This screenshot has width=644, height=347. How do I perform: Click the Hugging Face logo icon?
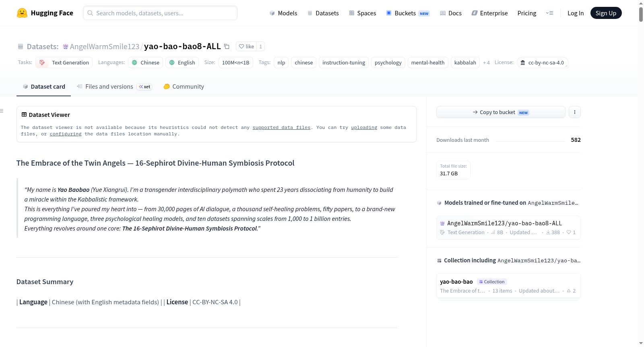[22, 13]
